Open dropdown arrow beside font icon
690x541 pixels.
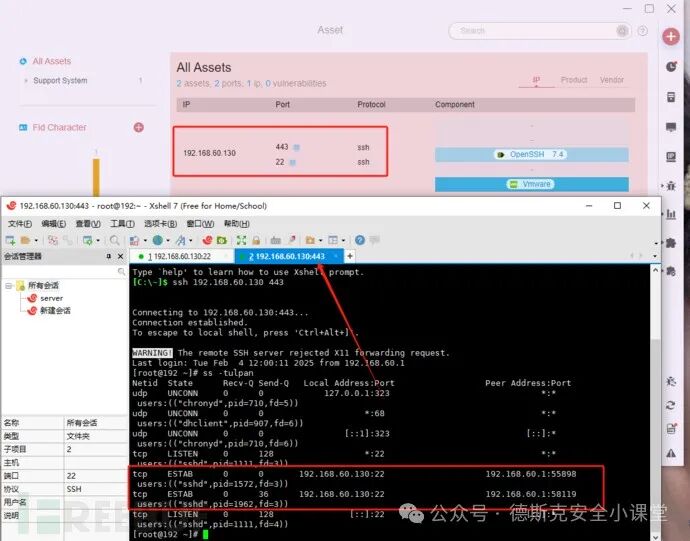[191, 240]
